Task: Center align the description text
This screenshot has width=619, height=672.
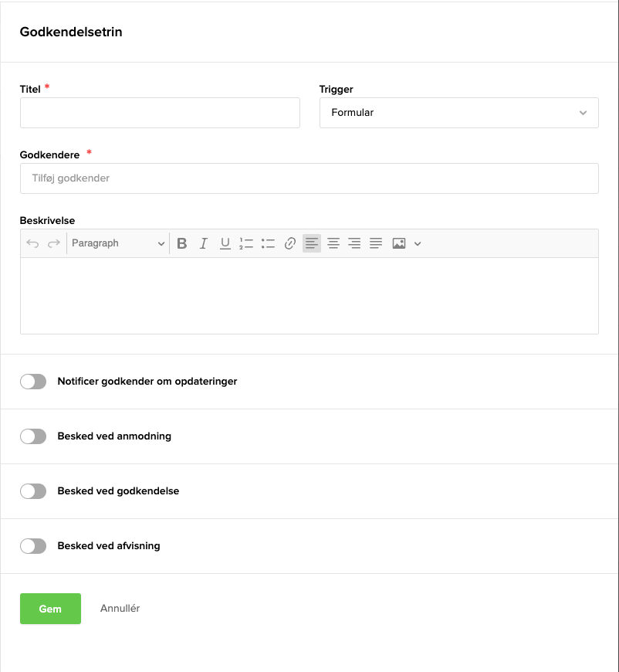Action: click(333, 243)
